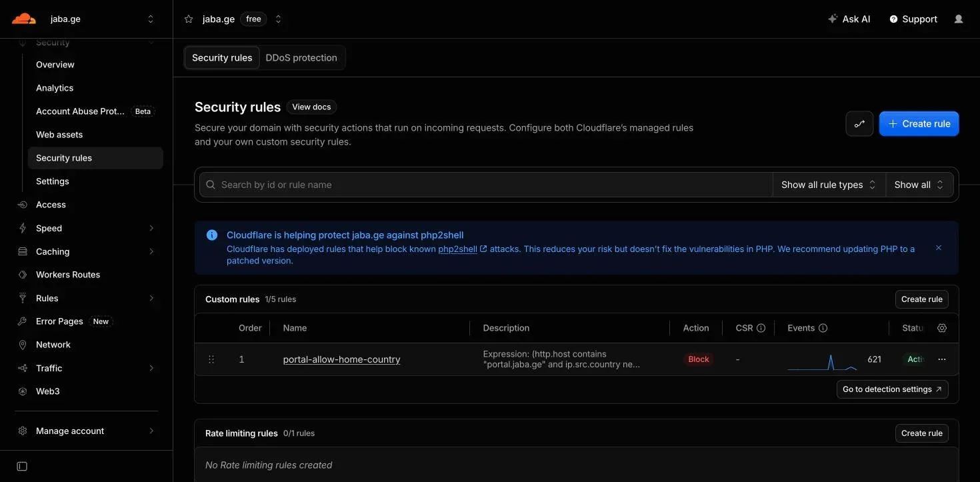Dismiss the php2shell notice banner
The image size is (980, 482).
[939, 248]
